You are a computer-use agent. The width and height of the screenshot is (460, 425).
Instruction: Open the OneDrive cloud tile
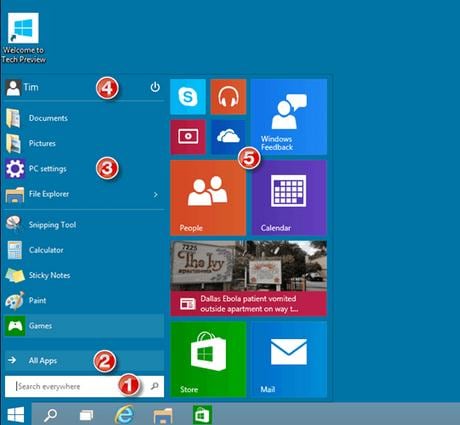click(x=228, y=137)
